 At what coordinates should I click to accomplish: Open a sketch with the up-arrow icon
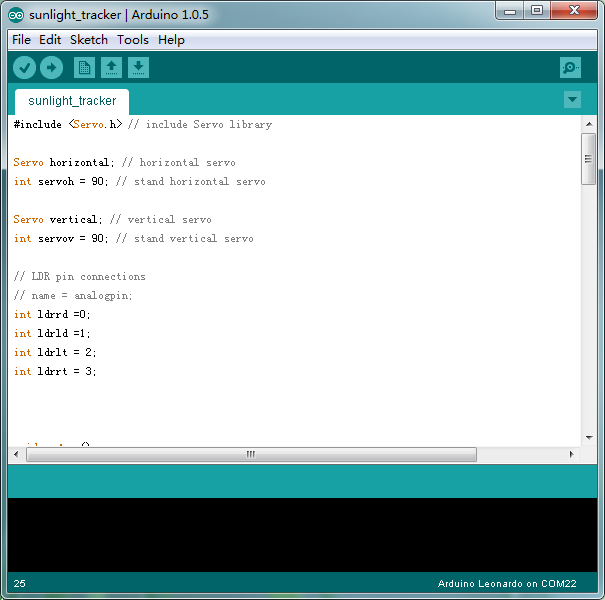click(x=112, y=68)
